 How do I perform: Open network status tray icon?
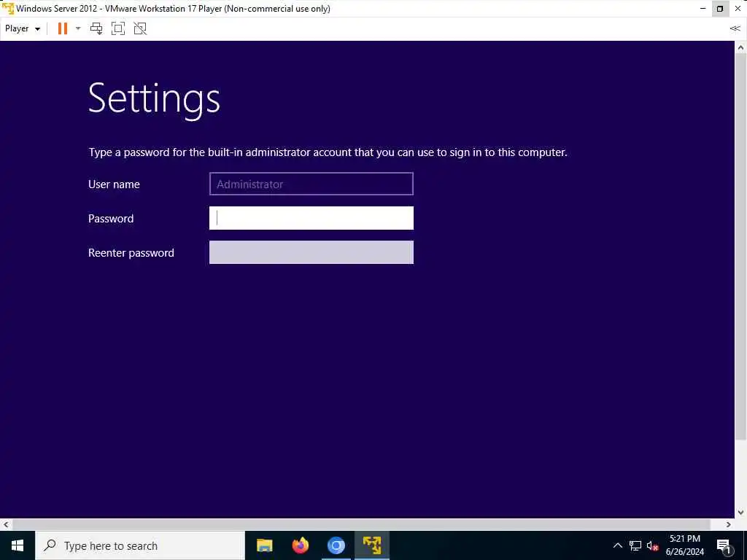(x=635, y=545)
